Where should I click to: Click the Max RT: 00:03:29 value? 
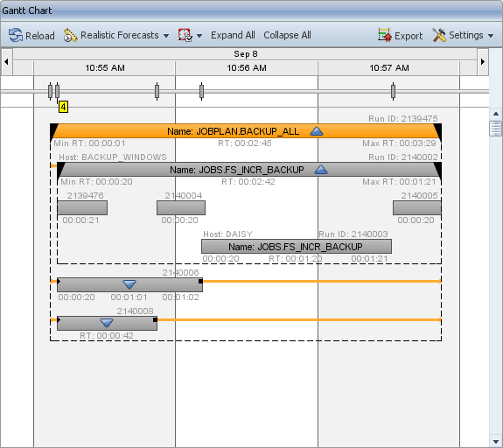[399, 143]
